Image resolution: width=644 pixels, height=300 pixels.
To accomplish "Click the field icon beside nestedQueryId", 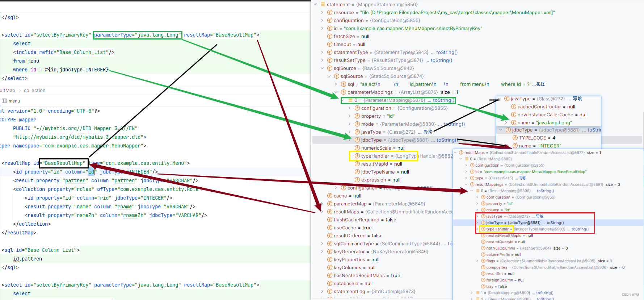I will [483, 242].
